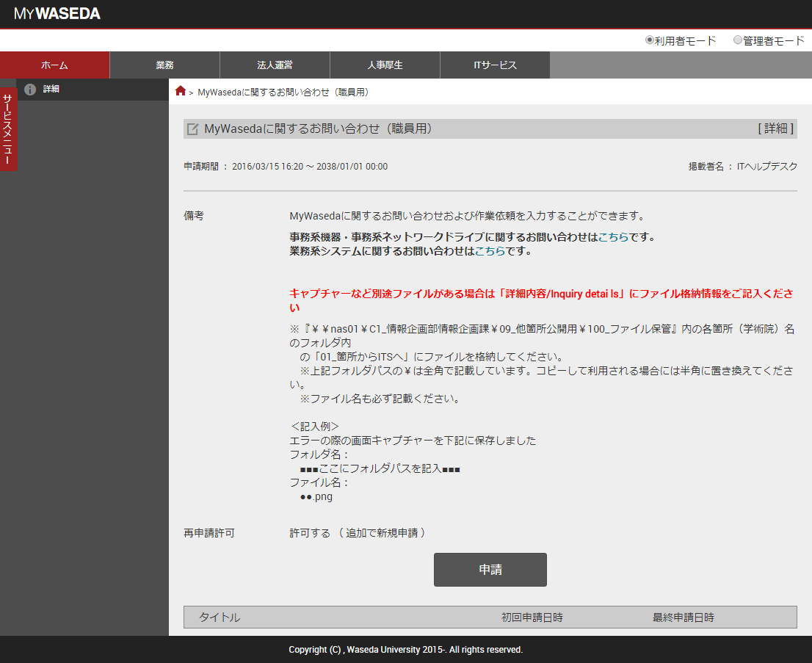Click breadcrumb text MyWasedaに関するお問い合わせ（職員用）

pyautogui.click(x=283, y=93)
